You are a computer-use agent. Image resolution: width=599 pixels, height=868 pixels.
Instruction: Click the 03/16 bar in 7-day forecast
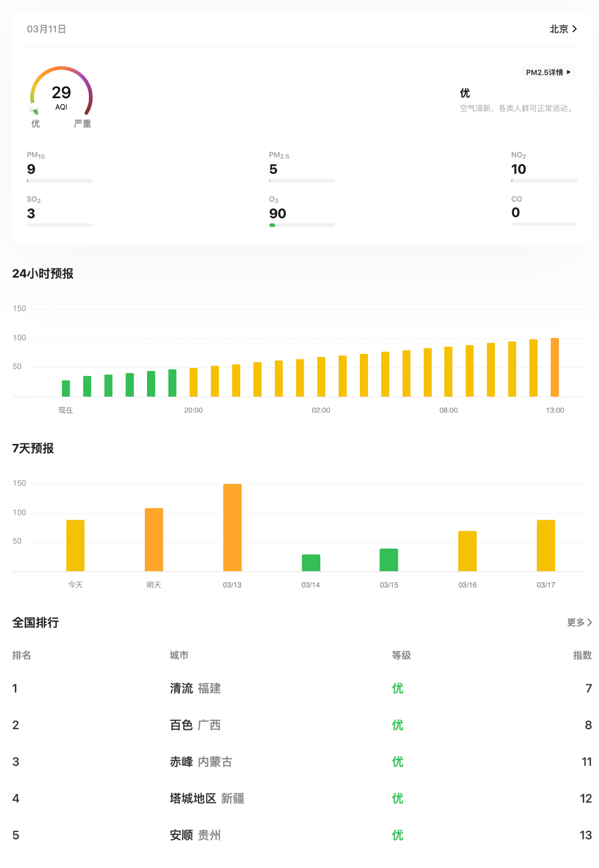(x=467, y=551)
